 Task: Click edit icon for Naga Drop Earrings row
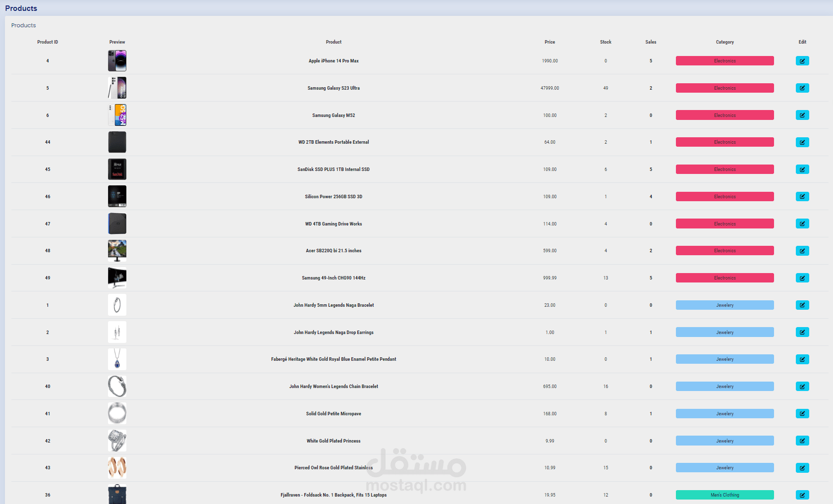(x=802, y=332)
